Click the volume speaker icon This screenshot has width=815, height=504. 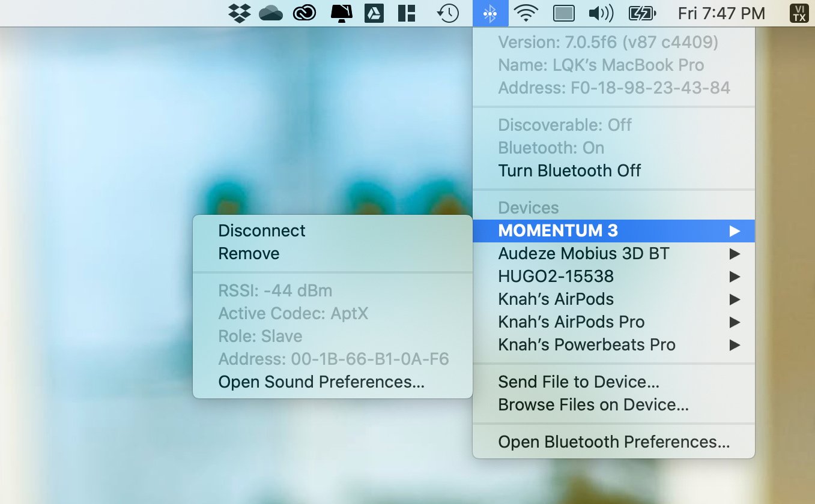tap(599, 13)
